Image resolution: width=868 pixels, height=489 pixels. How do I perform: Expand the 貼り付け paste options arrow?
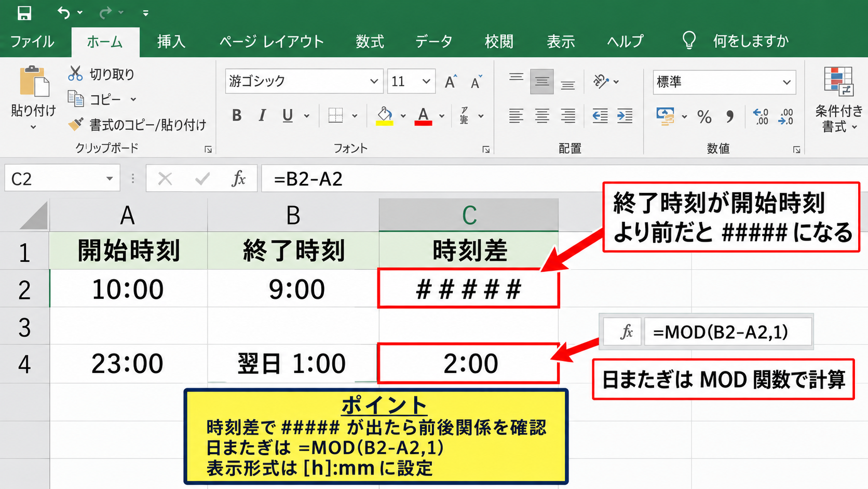34,127
